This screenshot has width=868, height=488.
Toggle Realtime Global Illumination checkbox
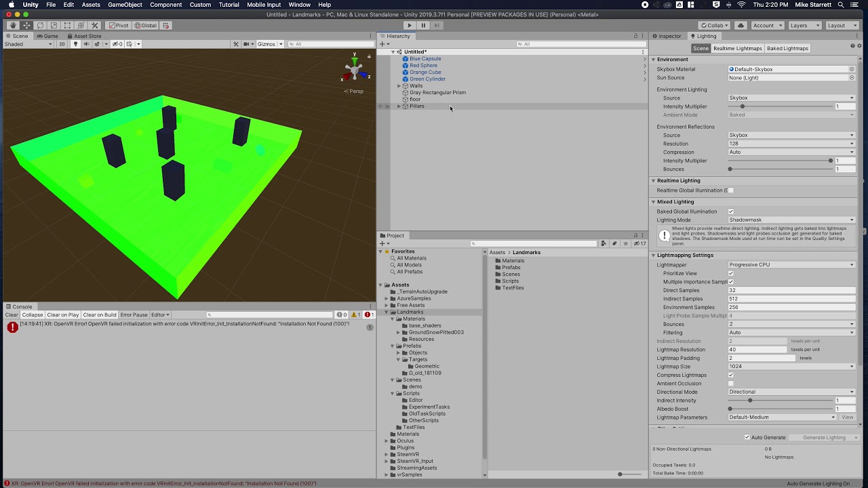(730, 190)
